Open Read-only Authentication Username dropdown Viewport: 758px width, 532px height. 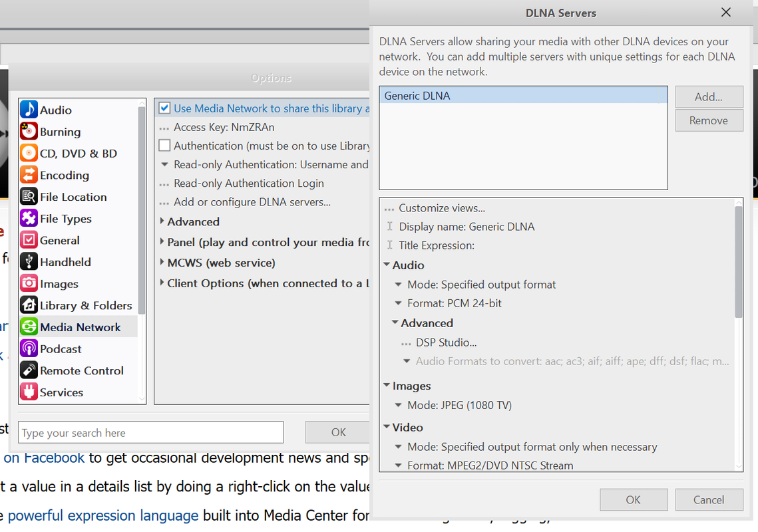coord(164,164)
